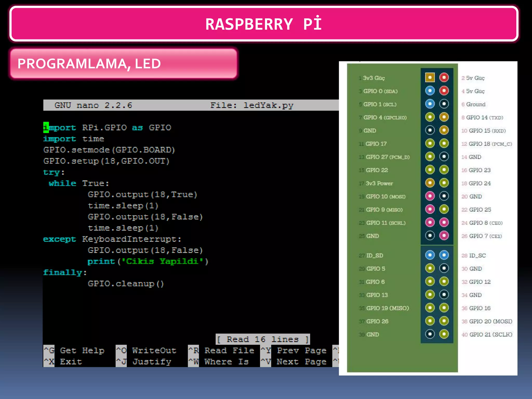Click the pink pin 26 GPIO 7 (CE1)
The image size is (532, 399).
tap(444, 236)
